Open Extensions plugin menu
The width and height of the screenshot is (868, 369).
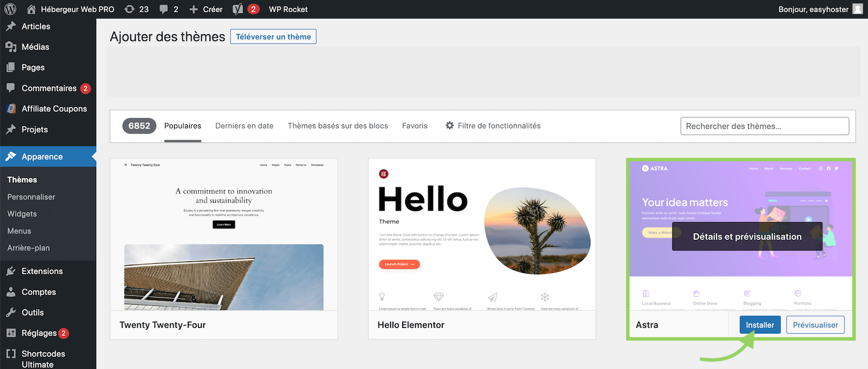pyautogui.click(x=42, y=271)
